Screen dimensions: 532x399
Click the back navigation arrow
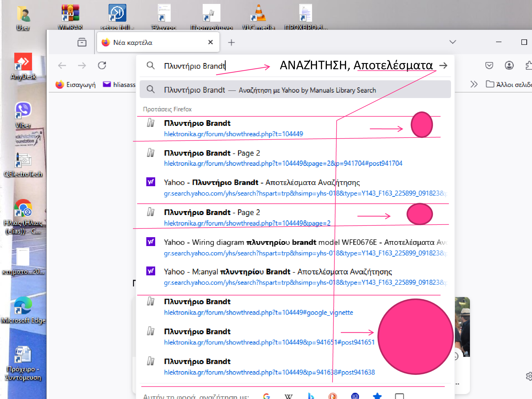(62, 66)
